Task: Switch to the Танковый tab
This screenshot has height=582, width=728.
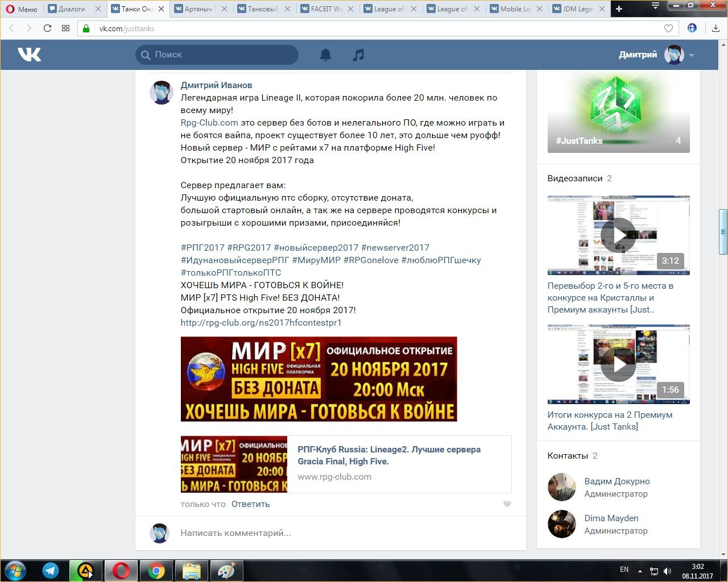Action: click(x=259, y=9)
